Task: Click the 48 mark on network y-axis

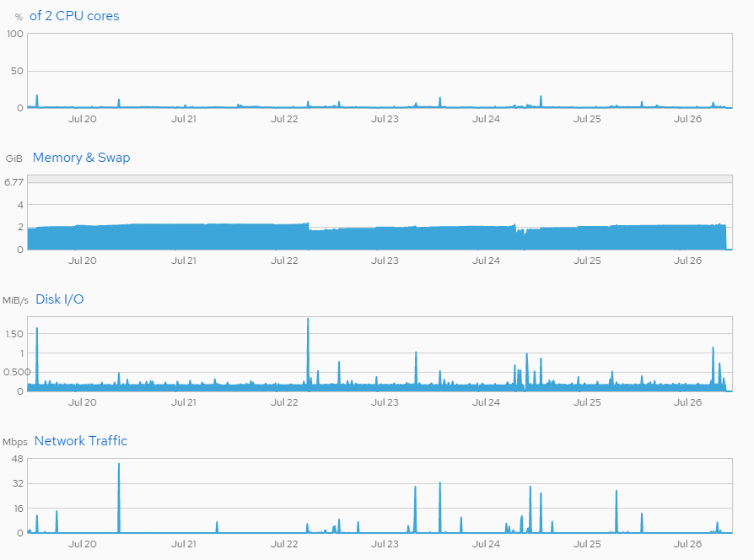Action: [18, 460]
